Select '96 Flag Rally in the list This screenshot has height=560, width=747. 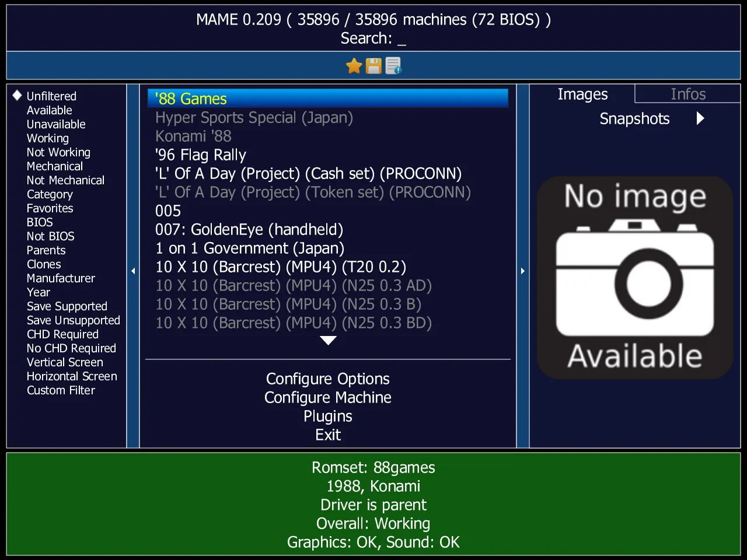coord(200,155)
